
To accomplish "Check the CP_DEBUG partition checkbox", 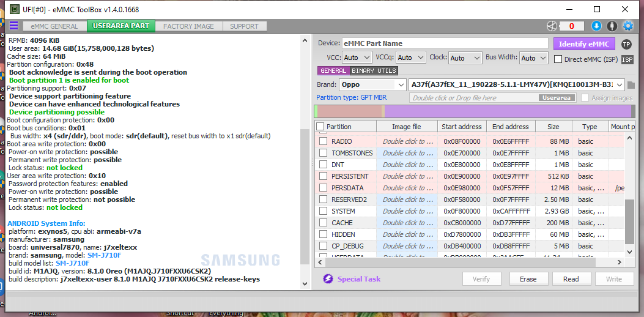I will click(x=324, y=246).
